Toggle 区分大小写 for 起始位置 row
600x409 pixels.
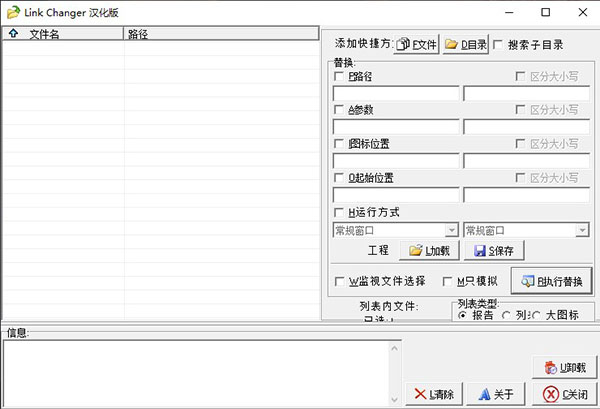520,178
